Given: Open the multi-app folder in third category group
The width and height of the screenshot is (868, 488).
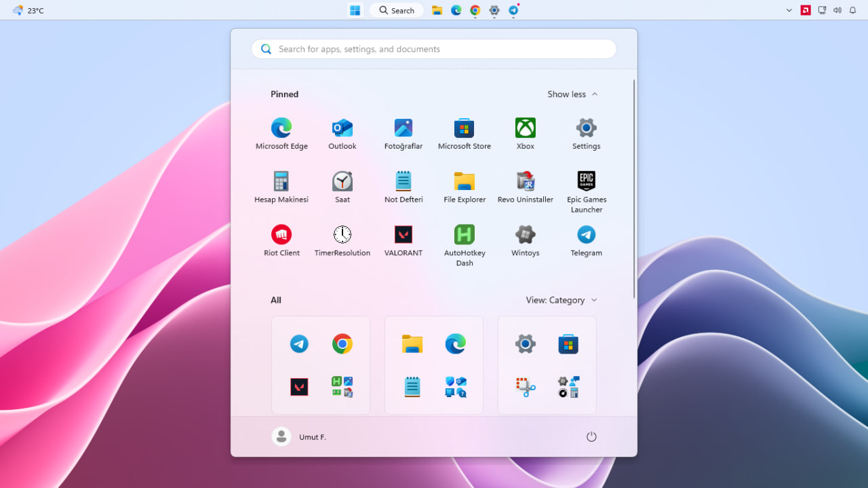Looking at the screenshot, I should 568,387.
